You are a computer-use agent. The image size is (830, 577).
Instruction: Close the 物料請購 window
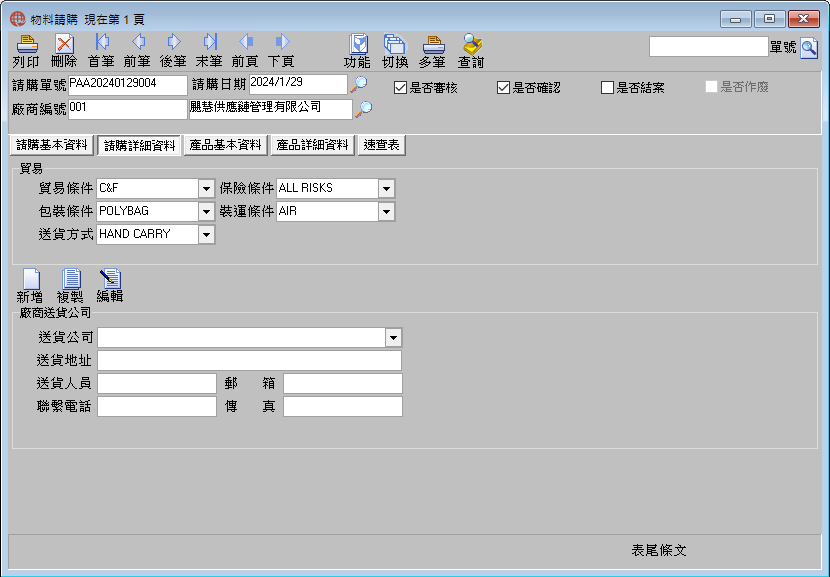pyautogui.click(x=804, y=19)
